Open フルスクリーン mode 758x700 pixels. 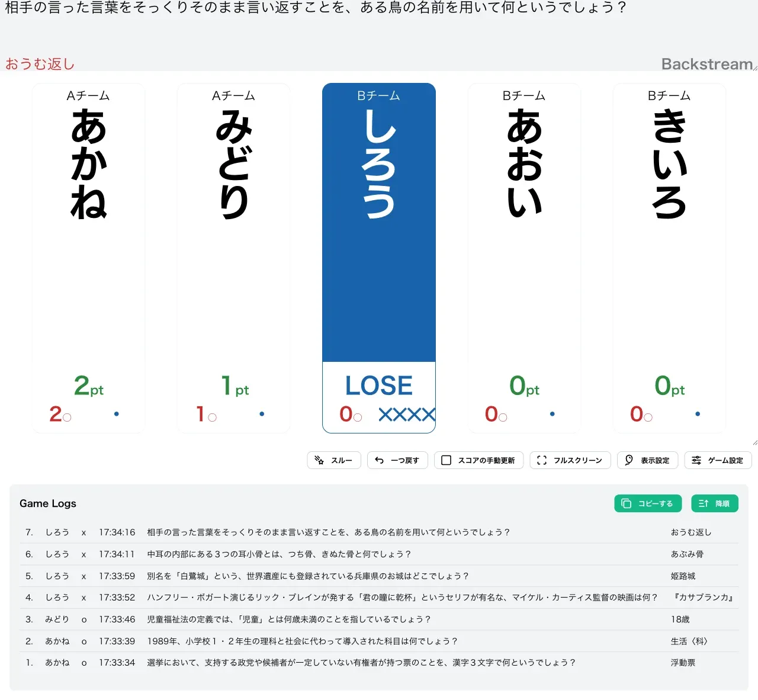click(570, 460)
